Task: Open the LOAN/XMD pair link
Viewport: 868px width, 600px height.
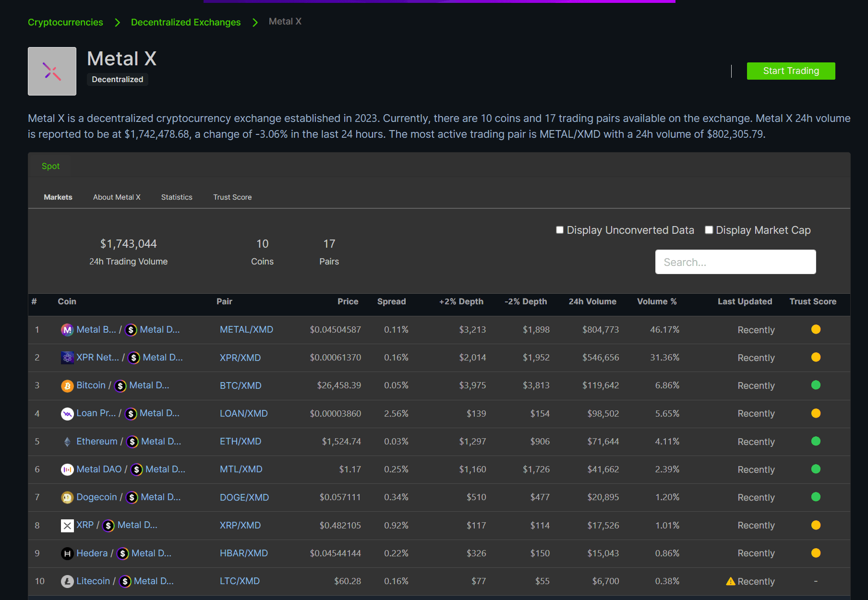Action: point(244,413)
